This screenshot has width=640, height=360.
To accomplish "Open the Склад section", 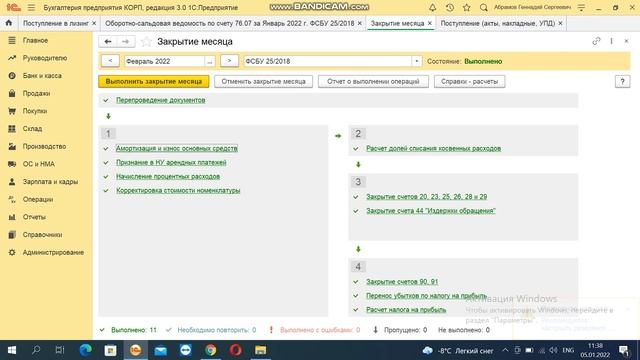I will 32,129.
